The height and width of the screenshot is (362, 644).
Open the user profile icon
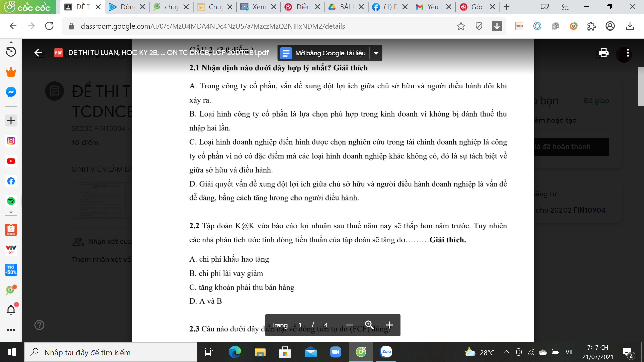610,26
